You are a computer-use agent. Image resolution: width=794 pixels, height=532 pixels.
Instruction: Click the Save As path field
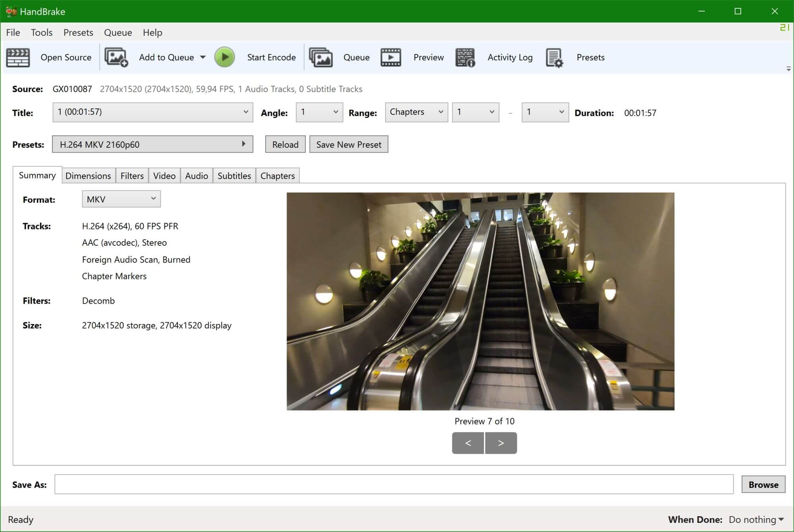pyautogui.click(x=393, y=484)
